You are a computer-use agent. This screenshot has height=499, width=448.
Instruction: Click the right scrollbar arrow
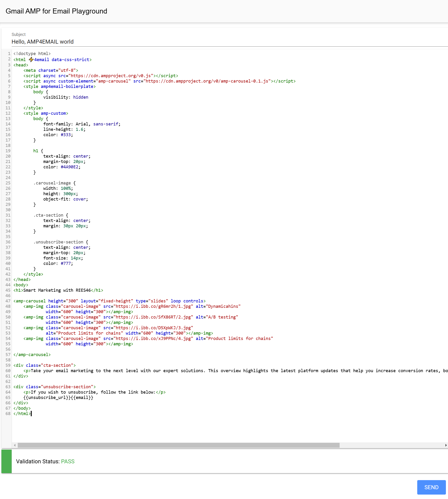tap(446, 445)
